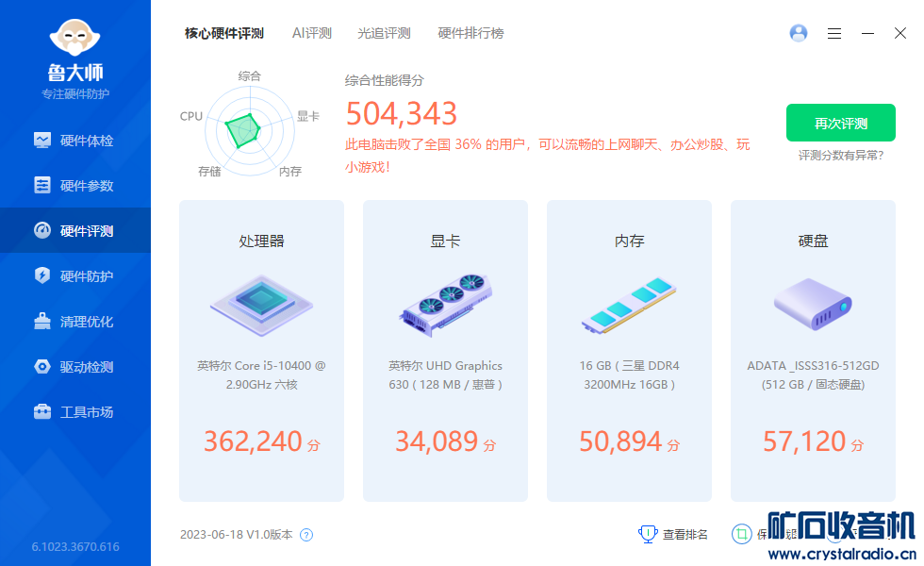Switch to the 核心硬件评测 tab

tap(224, 33)
